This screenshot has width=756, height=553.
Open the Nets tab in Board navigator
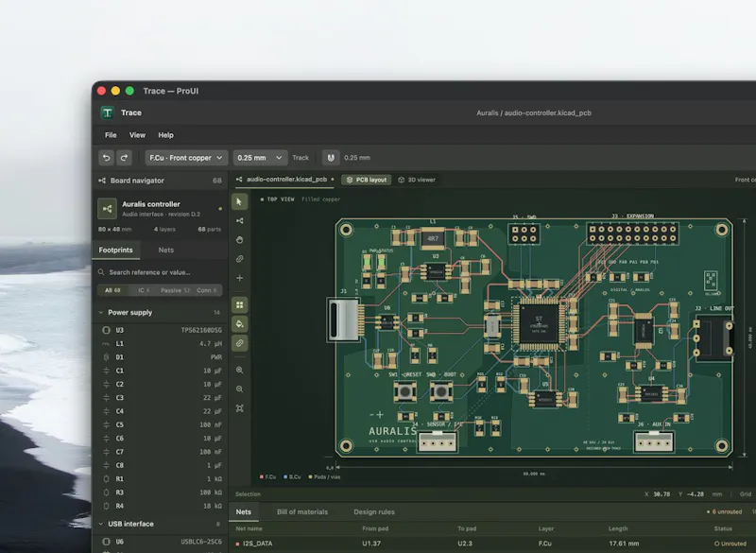click(166, 250)
